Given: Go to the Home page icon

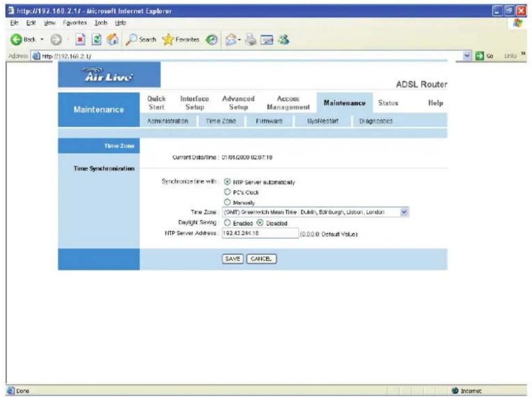Looking at the screenshot, I should (113, 40).
